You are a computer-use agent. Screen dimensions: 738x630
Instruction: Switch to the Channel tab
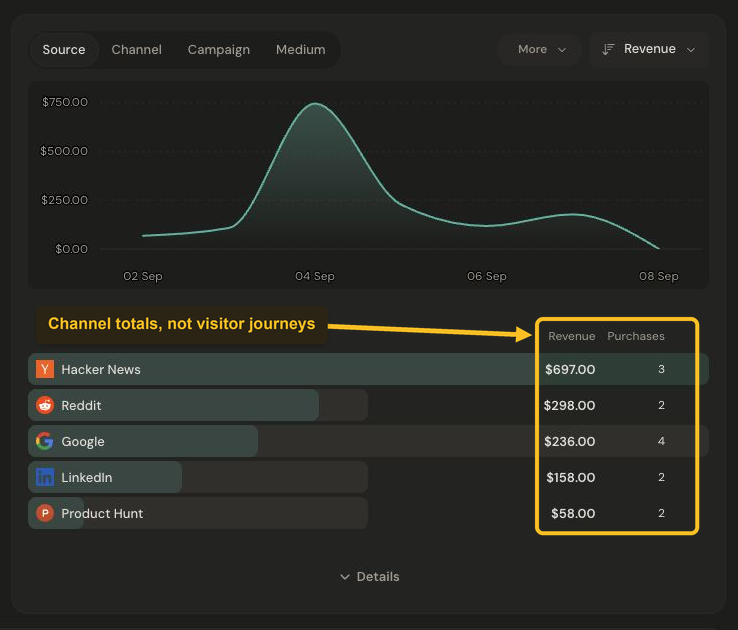[136, 49]
